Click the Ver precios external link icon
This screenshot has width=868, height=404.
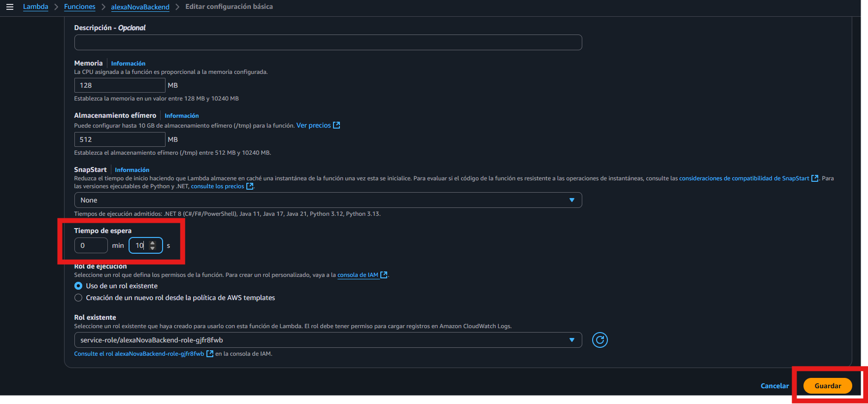(336, 125)
